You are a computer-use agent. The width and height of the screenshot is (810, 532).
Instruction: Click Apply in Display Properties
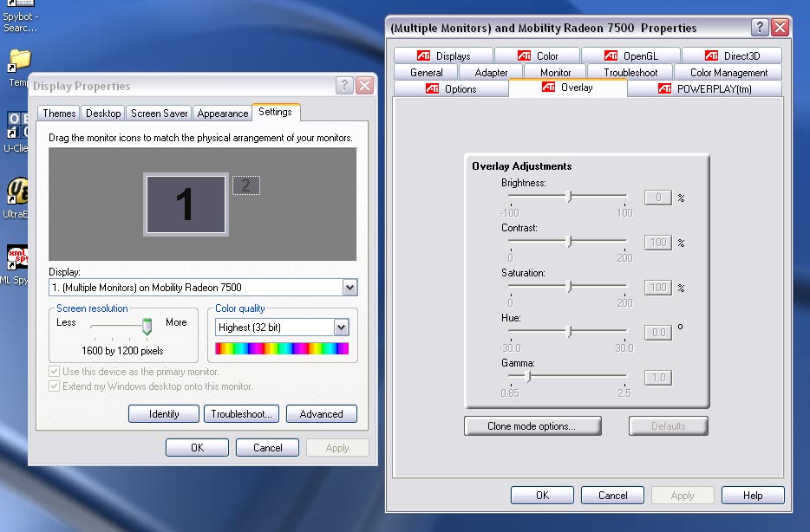coord(337,447)
